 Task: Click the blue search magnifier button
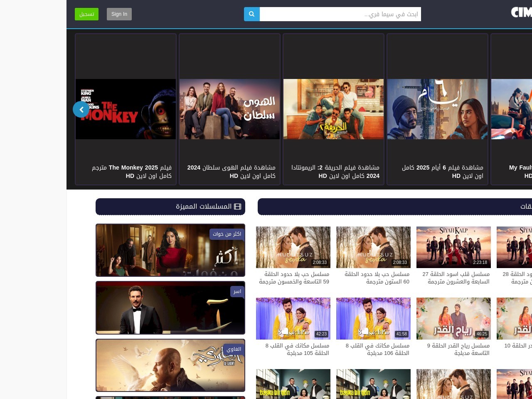[x=251, y=14]
